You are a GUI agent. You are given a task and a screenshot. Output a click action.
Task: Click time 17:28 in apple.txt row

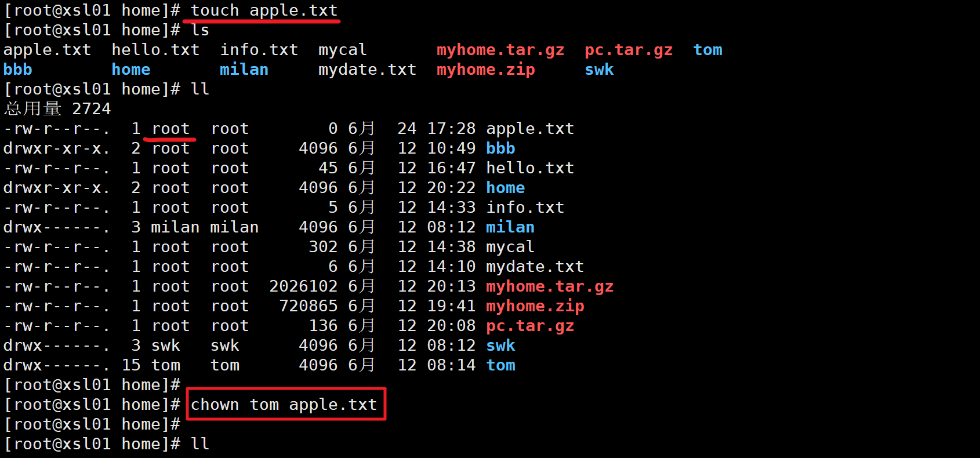[x=451, y=129]
